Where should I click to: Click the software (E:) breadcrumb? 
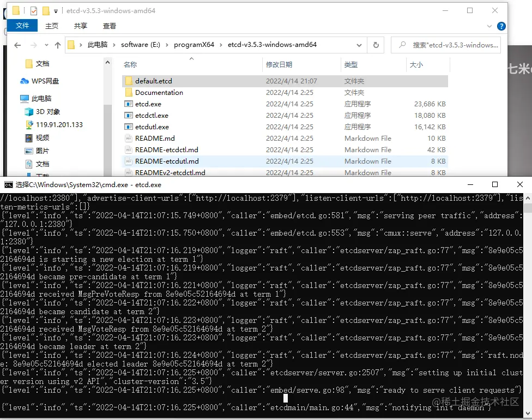(141, 45)
